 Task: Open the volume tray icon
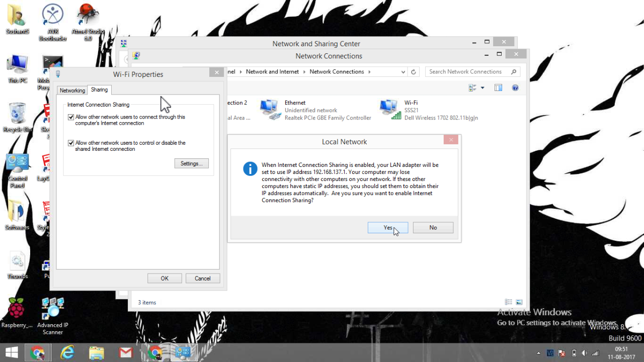[585, 353]
